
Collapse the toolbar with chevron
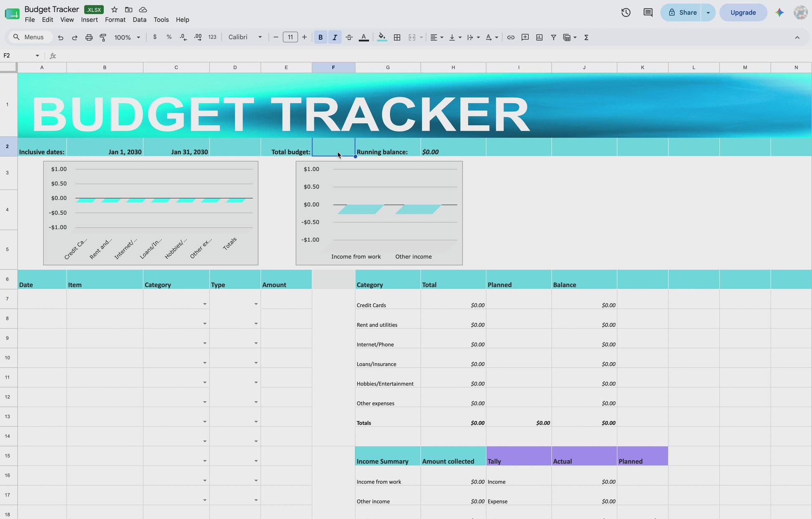(797, 37)
